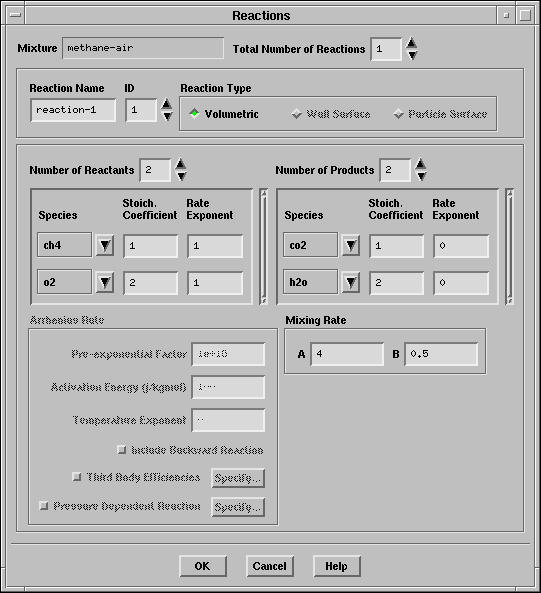Click the ch4 species box
This screenshot has width=541, height=593.
[x=64, y=245]
